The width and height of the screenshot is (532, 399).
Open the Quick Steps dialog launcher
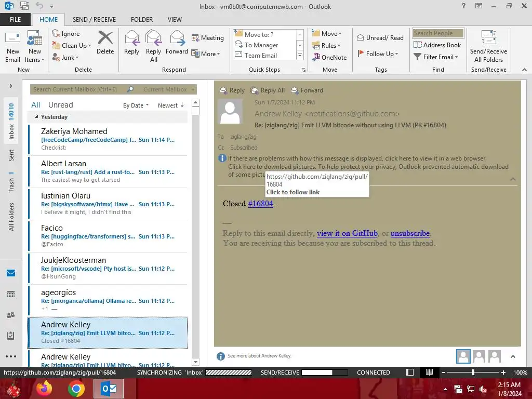click(x=303, y=70)
